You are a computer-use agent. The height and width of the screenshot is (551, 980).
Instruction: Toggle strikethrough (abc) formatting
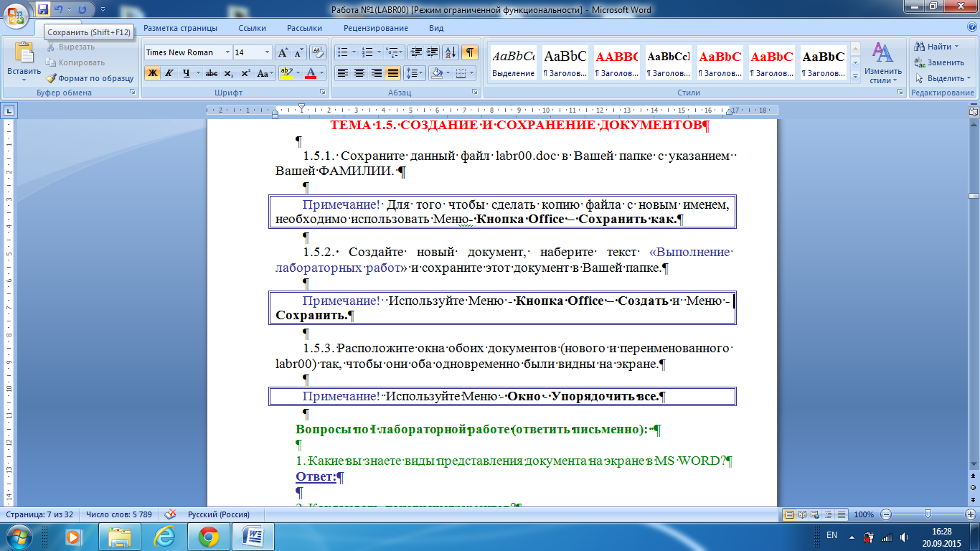[212, 73]
